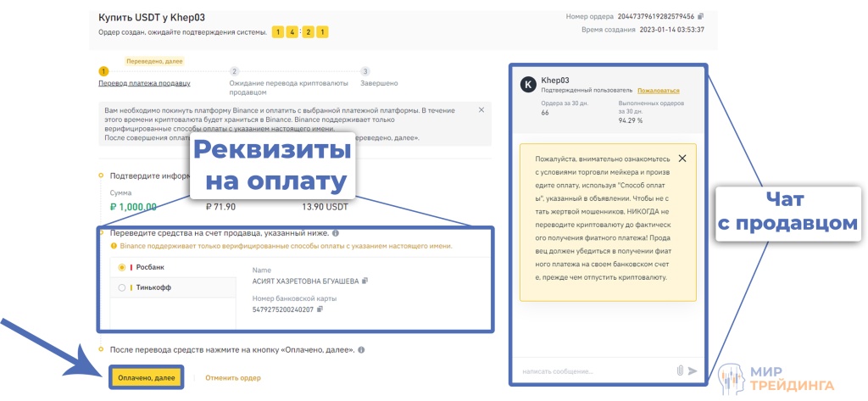Close the grey Binance info notice

tap(481, 109)
